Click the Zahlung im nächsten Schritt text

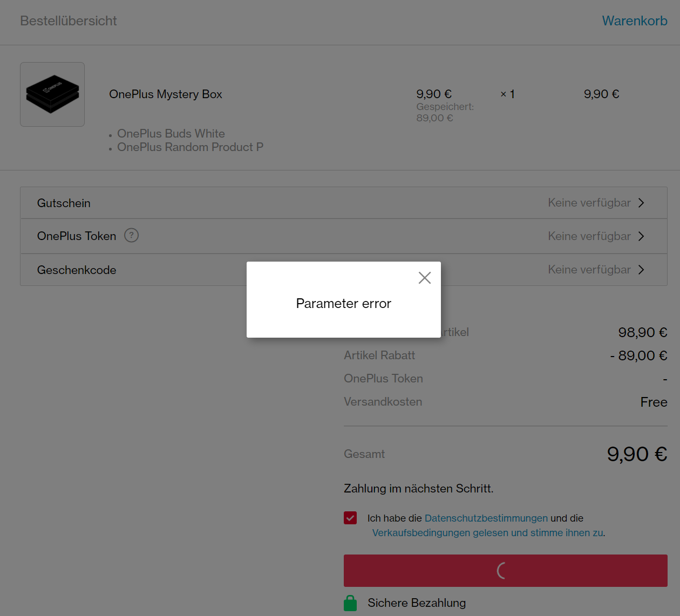click(419, 488)
